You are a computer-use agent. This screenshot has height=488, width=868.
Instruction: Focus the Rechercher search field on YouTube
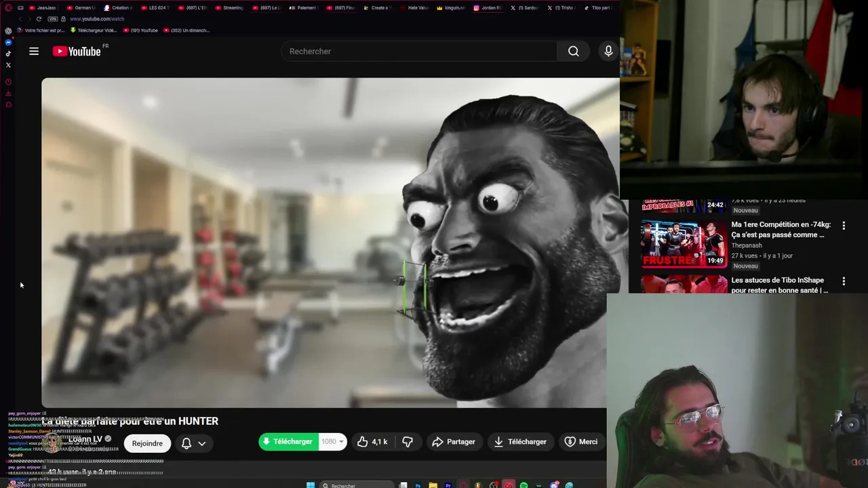coord(420,52)
